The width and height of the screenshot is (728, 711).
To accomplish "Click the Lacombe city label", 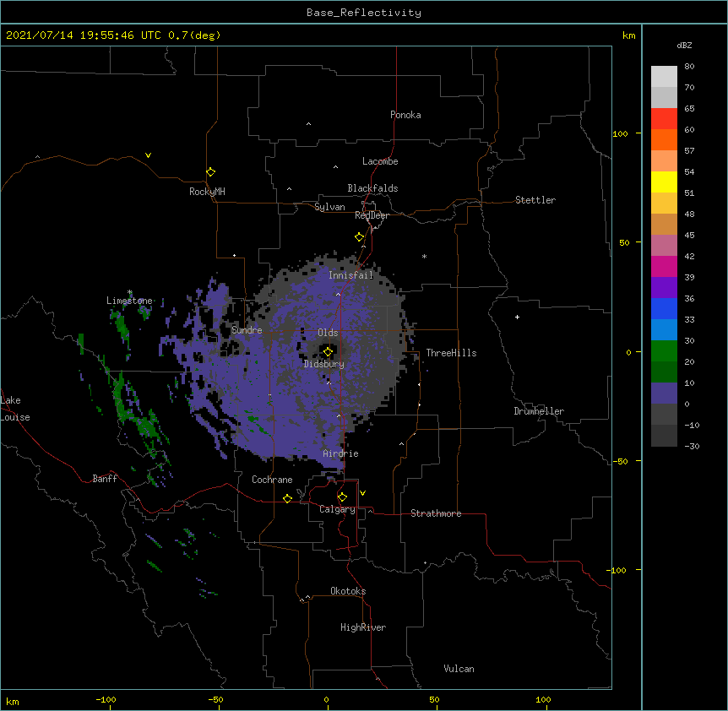I will (x=380, y=161).
